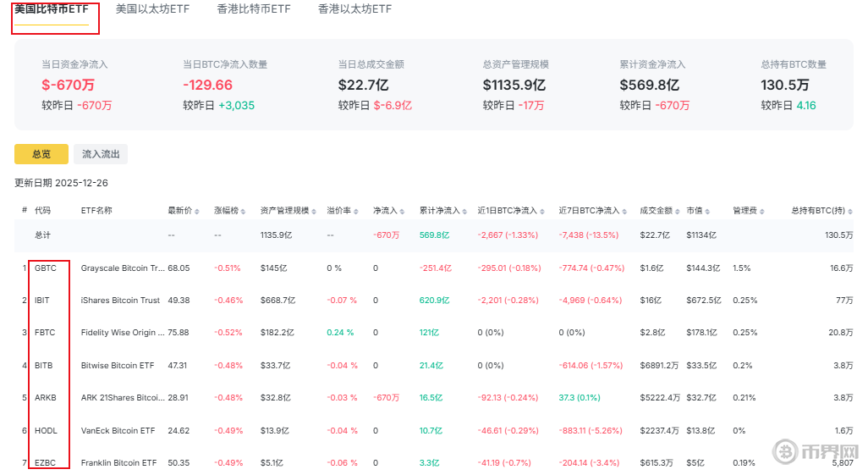Click sort arrows beside 涨幅榜 header
Image resolution: width=868 pixels, height=475 pixels.
click(244, 211)
